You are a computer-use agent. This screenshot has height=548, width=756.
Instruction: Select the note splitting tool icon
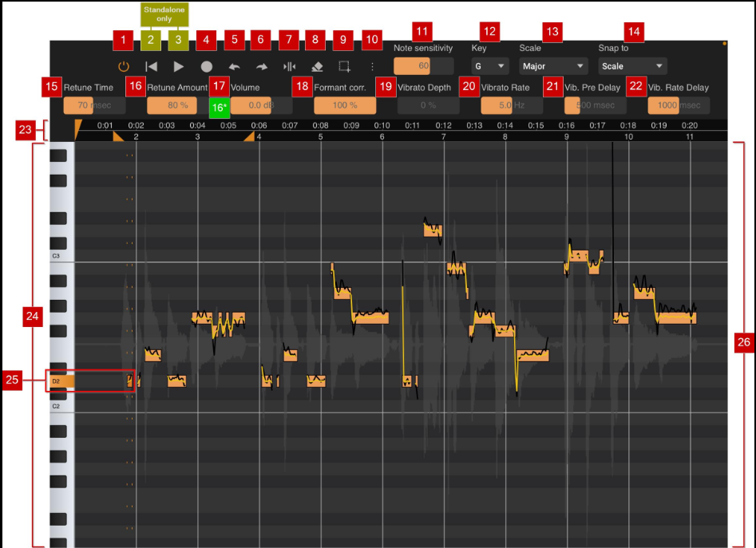[288, 66]
